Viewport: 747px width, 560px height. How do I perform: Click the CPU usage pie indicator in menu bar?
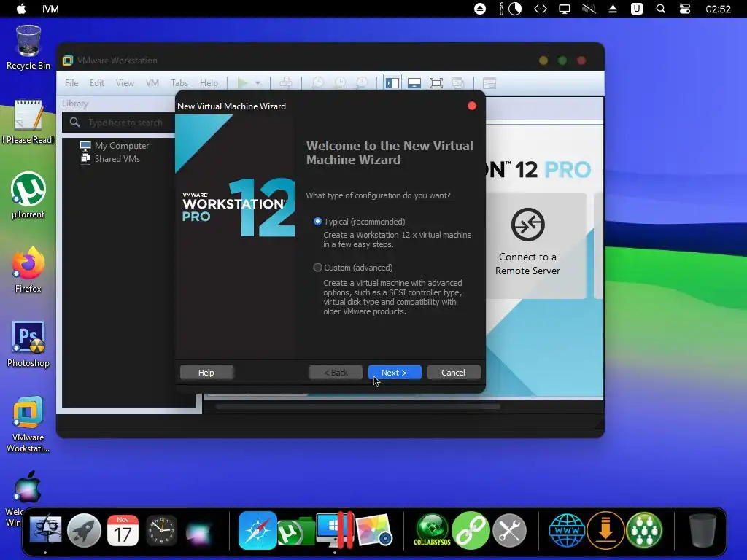click(515, 9)
